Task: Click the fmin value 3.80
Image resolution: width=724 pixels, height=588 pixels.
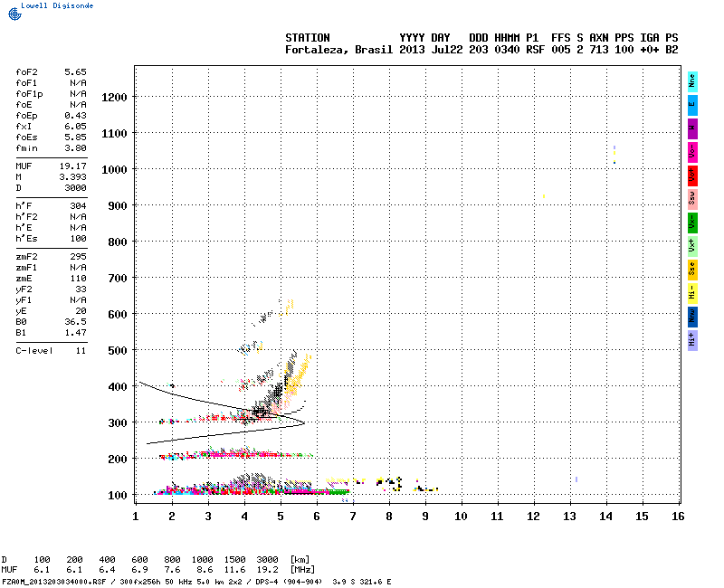Action: point(75,148)
